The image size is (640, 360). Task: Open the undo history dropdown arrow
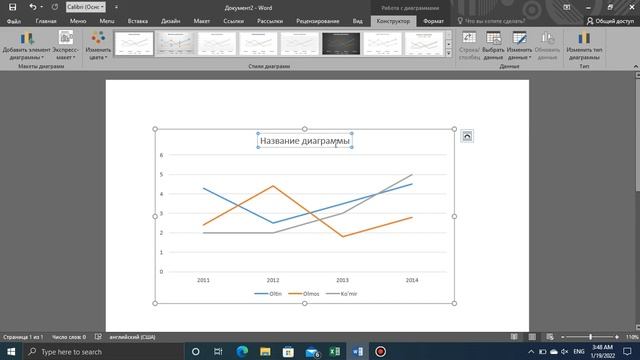pos(42,7)
